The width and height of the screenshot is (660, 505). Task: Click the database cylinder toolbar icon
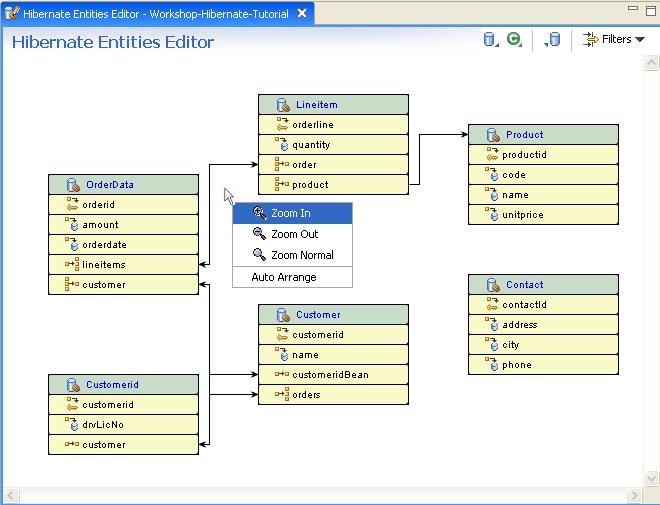[489, 39]
